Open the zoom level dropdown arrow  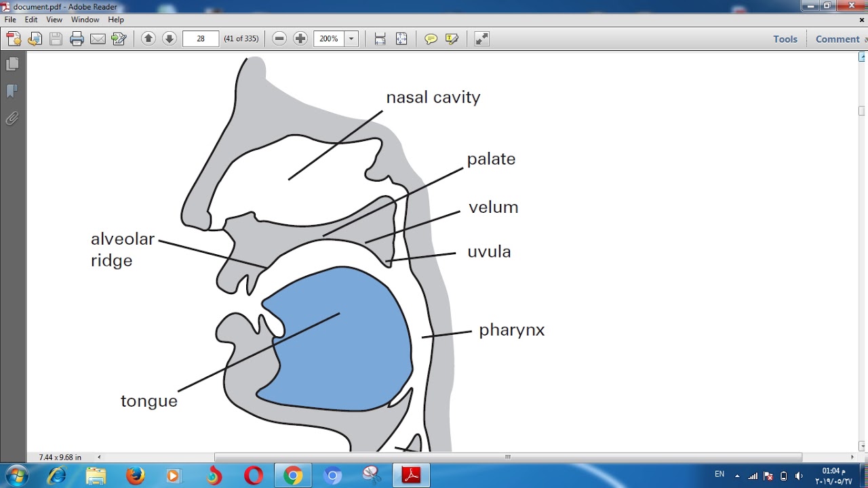tap(351, 39)
